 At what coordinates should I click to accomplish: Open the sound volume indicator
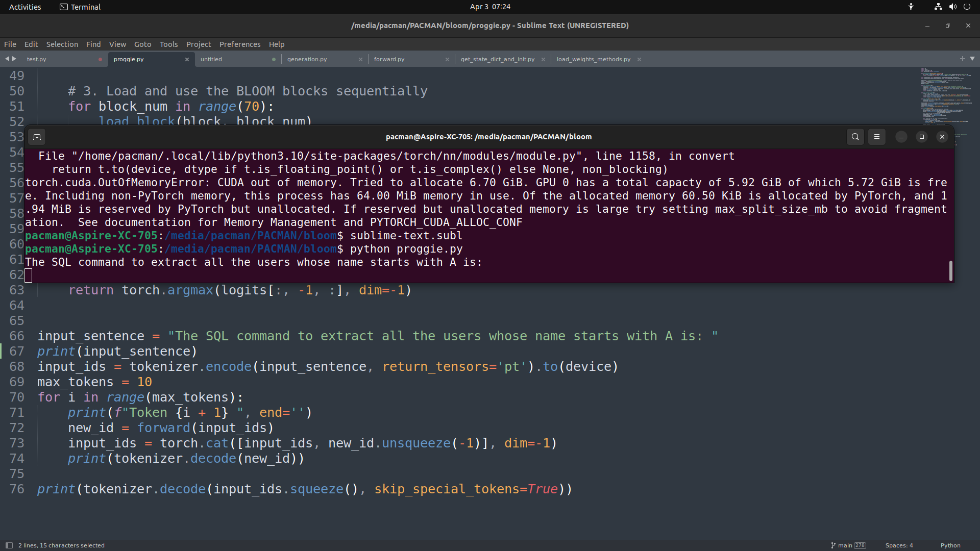click(x=952, y=7)
